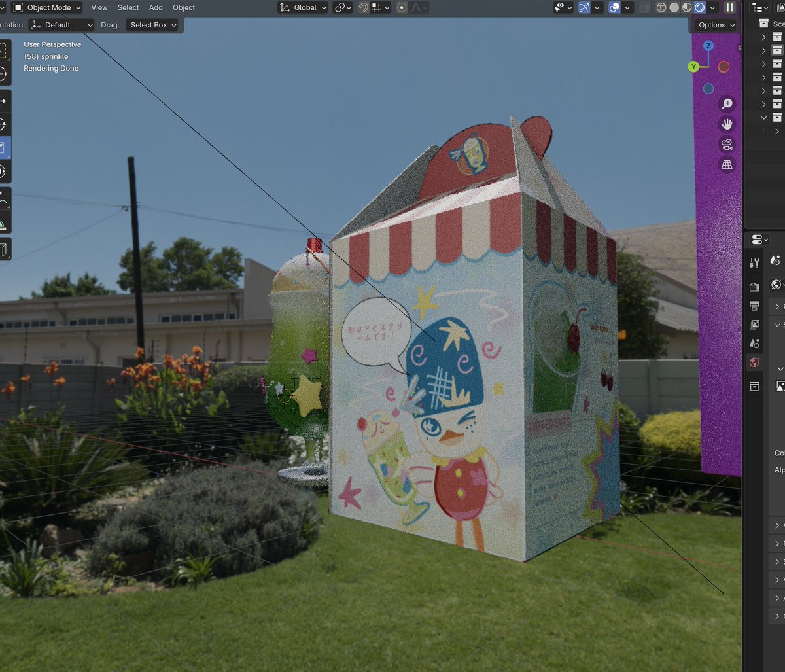This screenshot has height=672, width=785.
Task: Open Global transform orientation dropdown
Action: point(302,8)
